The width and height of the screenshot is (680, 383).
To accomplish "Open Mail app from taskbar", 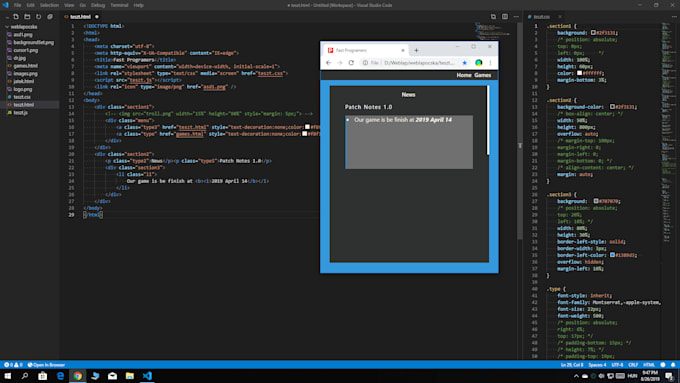I will (112, 376).
